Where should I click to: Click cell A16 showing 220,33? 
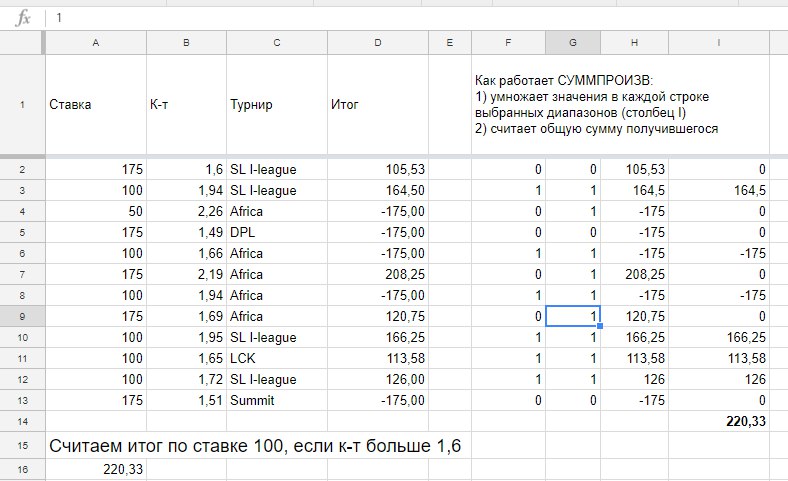pos(95,469)
